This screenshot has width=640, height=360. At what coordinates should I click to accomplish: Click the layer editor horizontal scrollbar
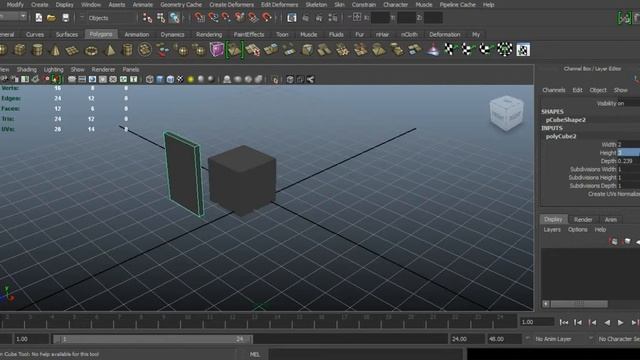[x=579, y=304]
